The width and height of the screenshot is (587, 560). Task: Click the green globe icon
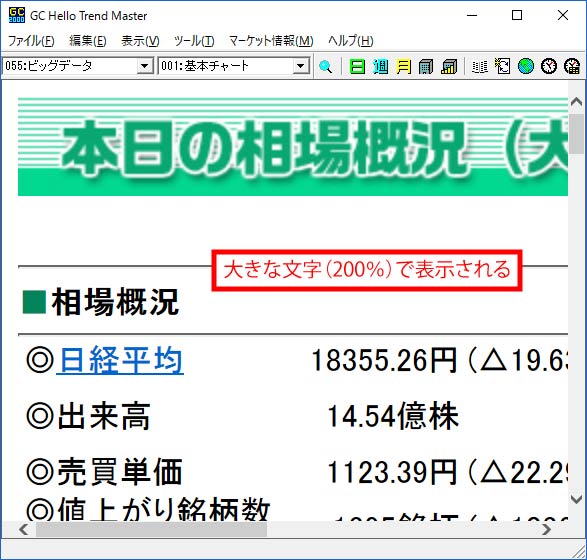coord(526,67)
